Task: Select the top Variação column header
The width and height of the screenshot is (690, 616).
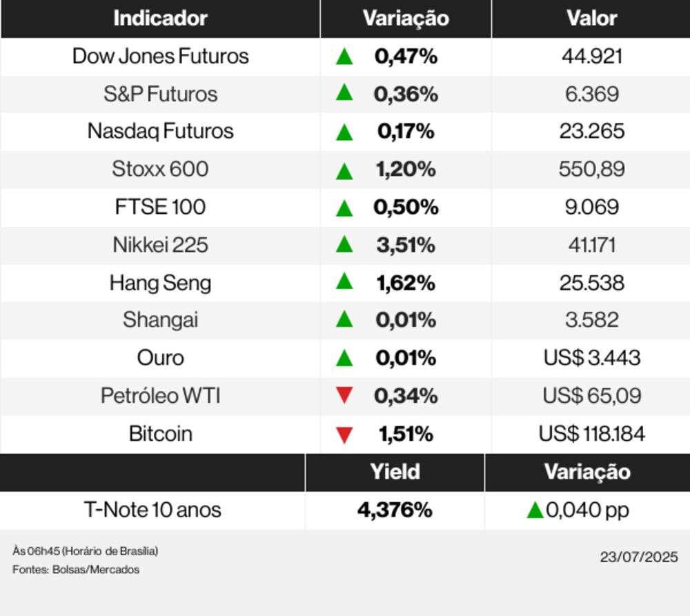Action: (x=406, y=19)
